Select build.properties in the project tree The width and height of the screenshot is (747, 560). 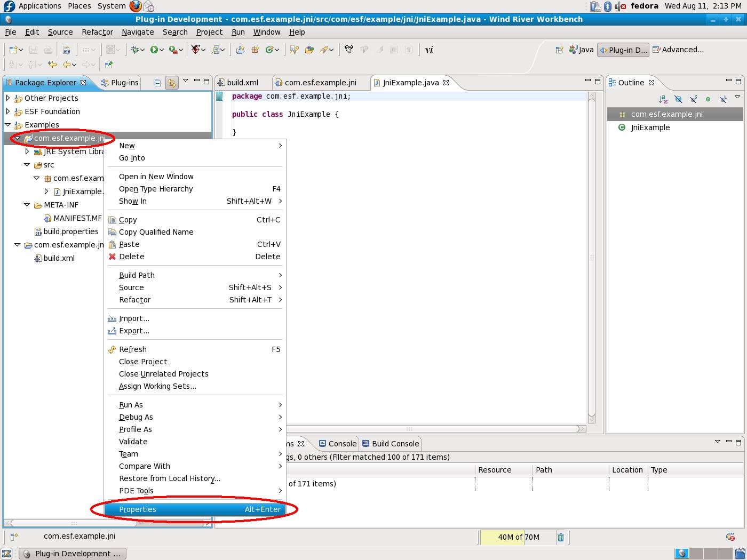click(66, 231)
